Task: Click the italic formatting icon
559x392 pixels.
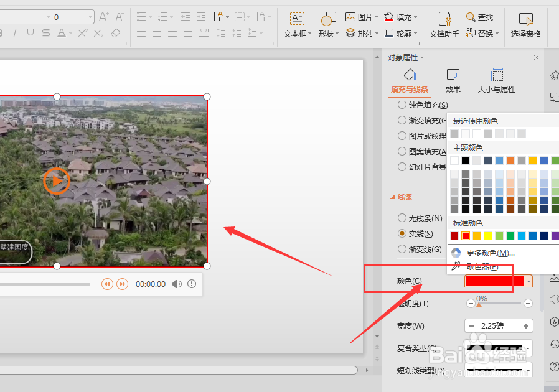Action: click(x=14, y=33)
